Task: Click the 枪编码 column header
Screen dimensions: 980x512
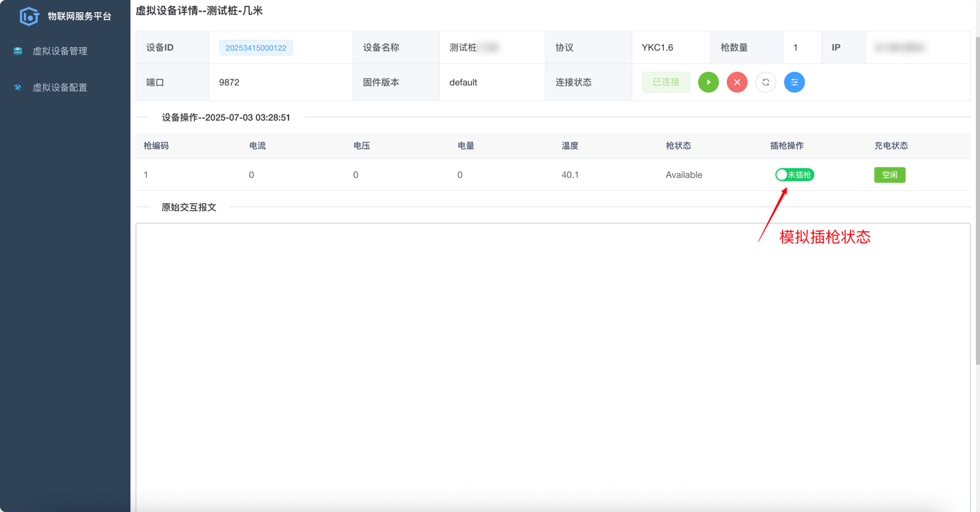Action: 156,146
